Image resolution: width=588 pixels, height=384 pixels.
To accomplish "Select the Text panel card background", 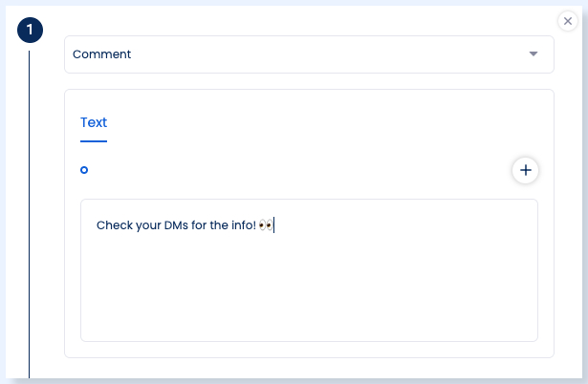I will [309, 224].
